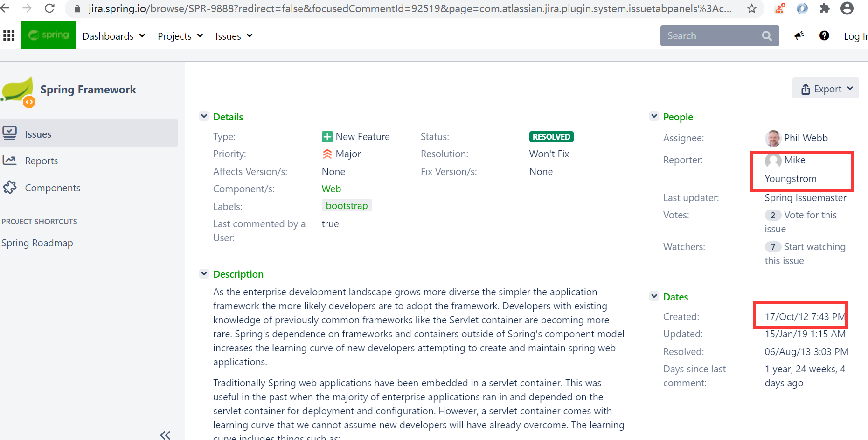Open the Spring Roadmap shortcut
This screenshot has width=868, height=440.
[37, 243]
